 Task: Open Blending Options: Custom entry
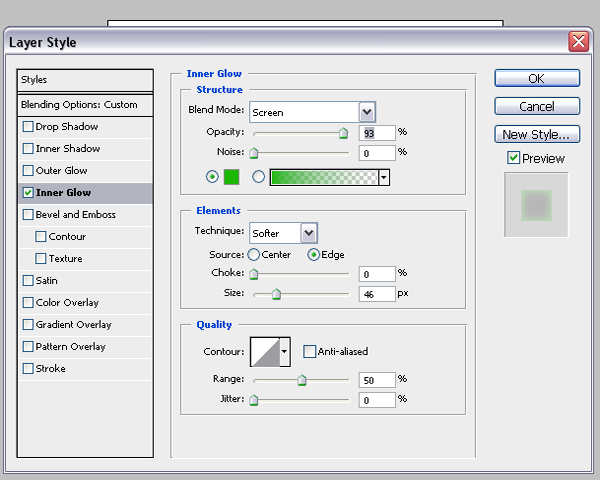pyautogui.click(x=85, y=105)
